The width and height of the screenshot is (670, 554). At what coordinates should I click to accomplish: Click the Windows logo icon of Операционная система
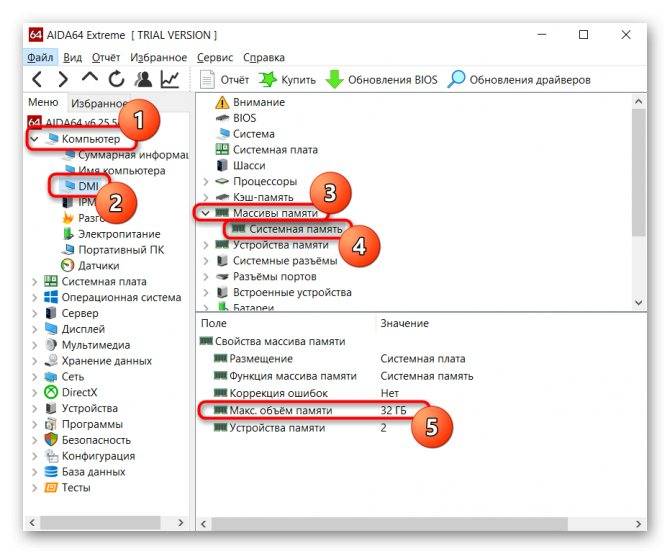51,297
